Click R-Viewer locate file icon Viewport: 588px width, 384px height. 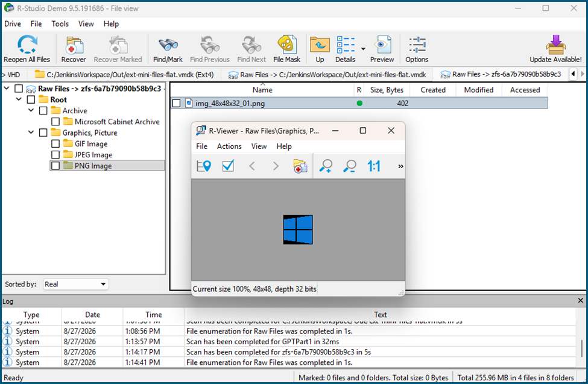pyautogui.click(x=204, y=166)
